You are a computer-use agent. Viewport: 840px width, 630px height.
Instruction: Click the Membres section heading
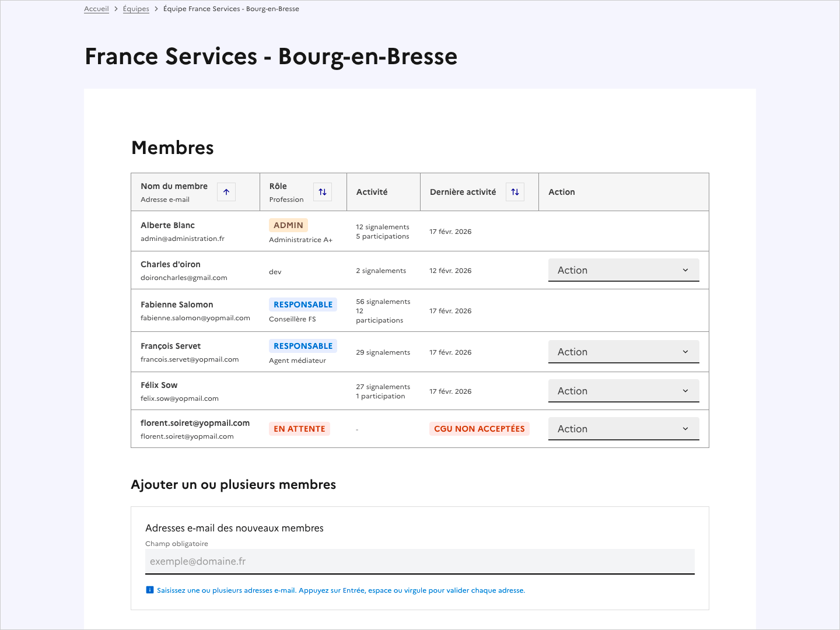pyautogui.click(x=172, y=148)
